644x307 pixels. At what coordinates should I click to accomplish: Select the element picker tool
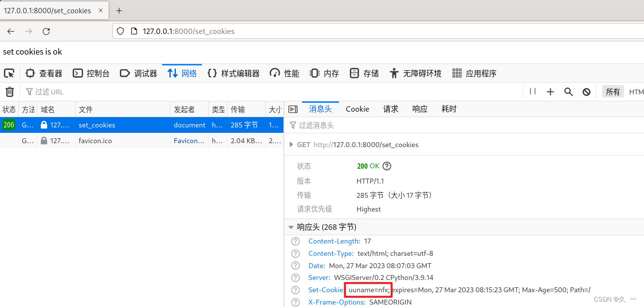coord(9,73)
